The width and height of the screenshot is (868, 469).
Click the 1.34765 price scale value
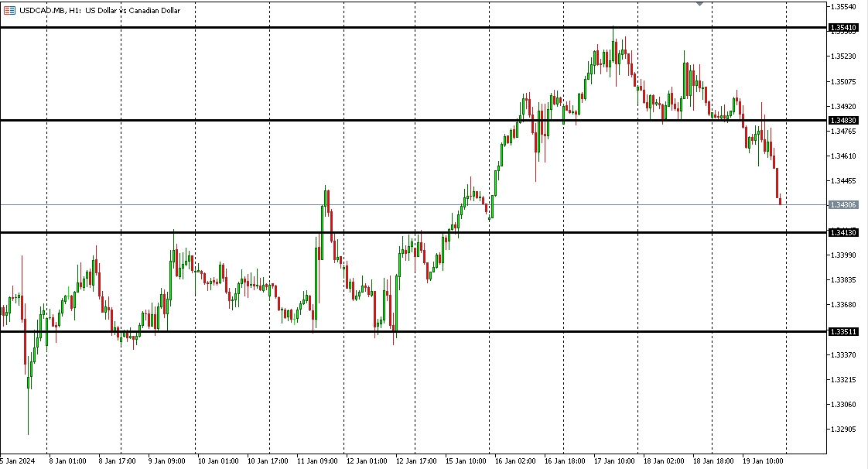tap(843, 132)
